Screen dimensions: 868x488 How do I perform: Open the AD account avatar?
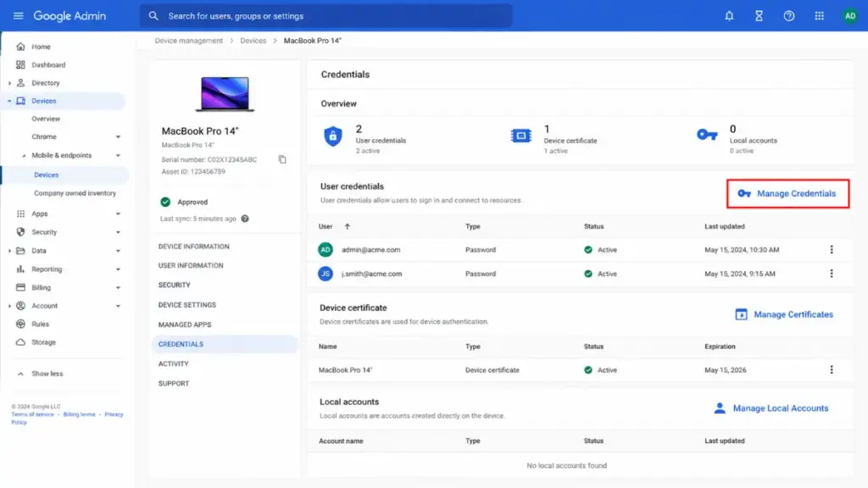click(x=849, y=16)
